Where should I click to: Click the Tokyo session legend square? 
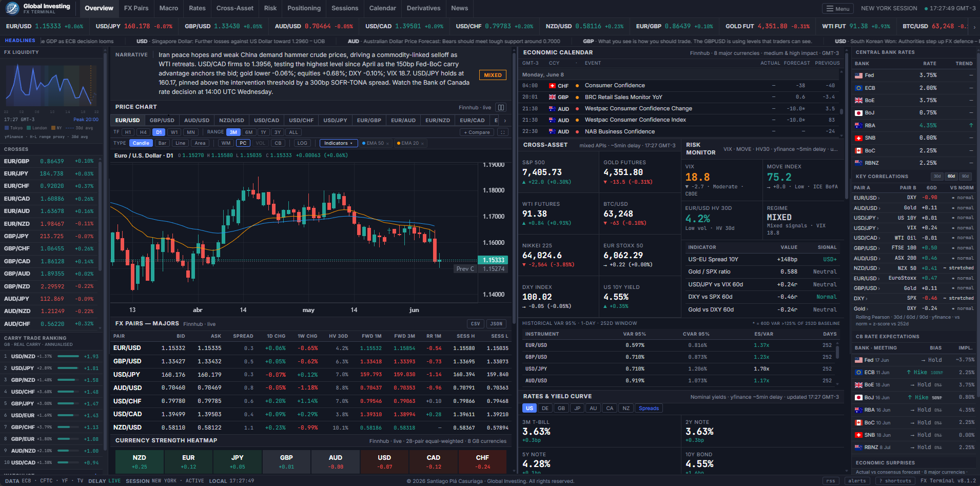click(7, 128)
